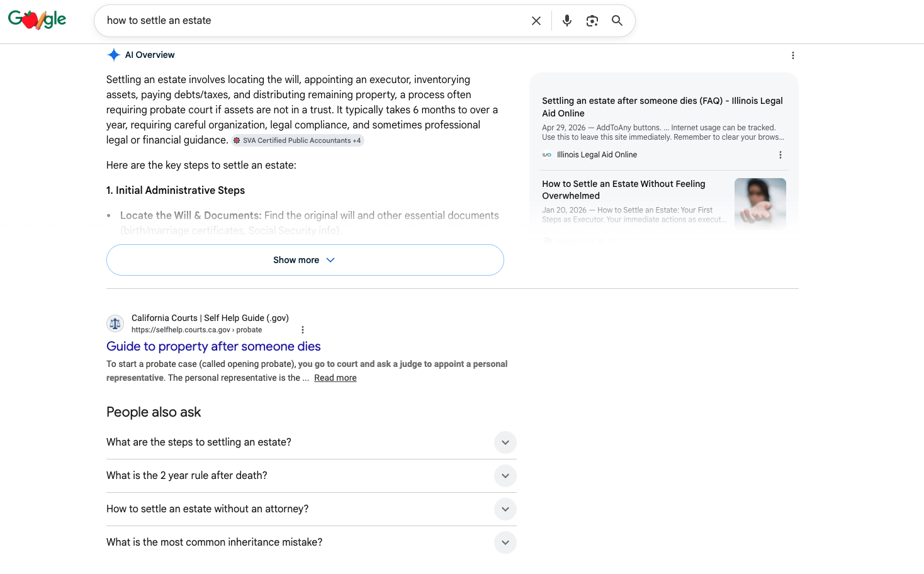This screenshot has width=924, height=574.
Task: Open Illinois Legal Aid Online source options
Action: (x=780, y=155)
